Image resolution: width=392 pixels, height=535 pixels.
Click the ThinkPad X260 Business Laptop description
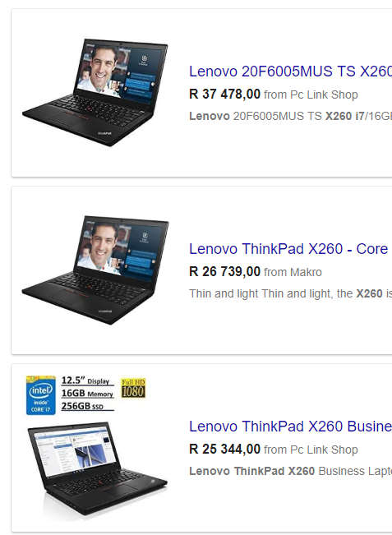(290, 471)
